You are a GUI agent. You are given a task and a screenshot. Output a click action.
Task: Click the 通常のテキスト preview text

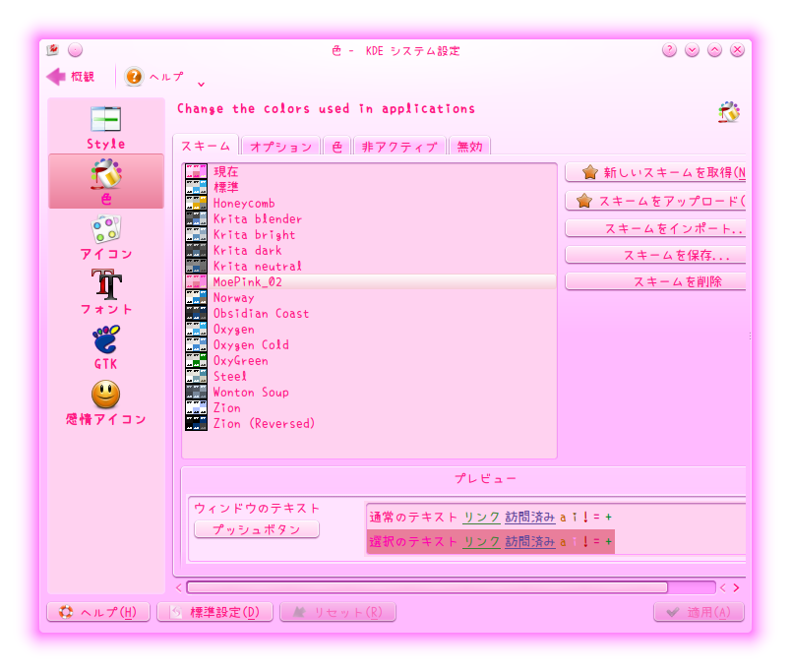[413, 518]
